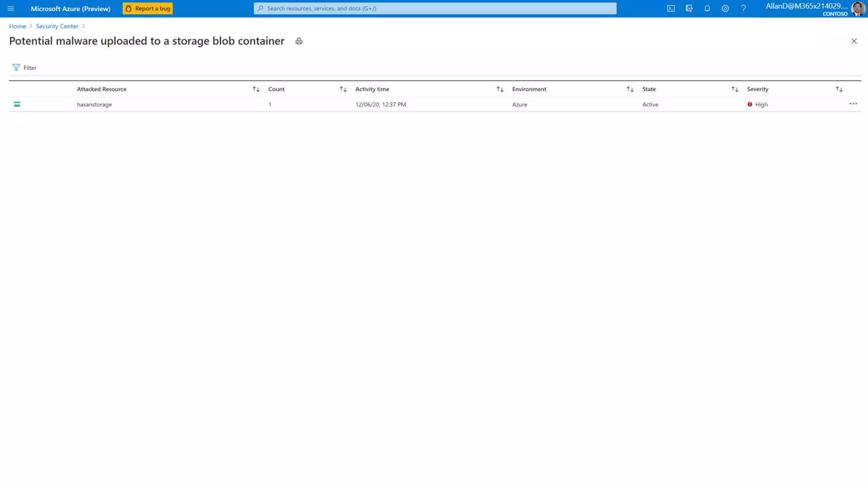Open the help question mark
Image resolution: width=868 pixels, height=488 pixels.
[x=743, y=8]
